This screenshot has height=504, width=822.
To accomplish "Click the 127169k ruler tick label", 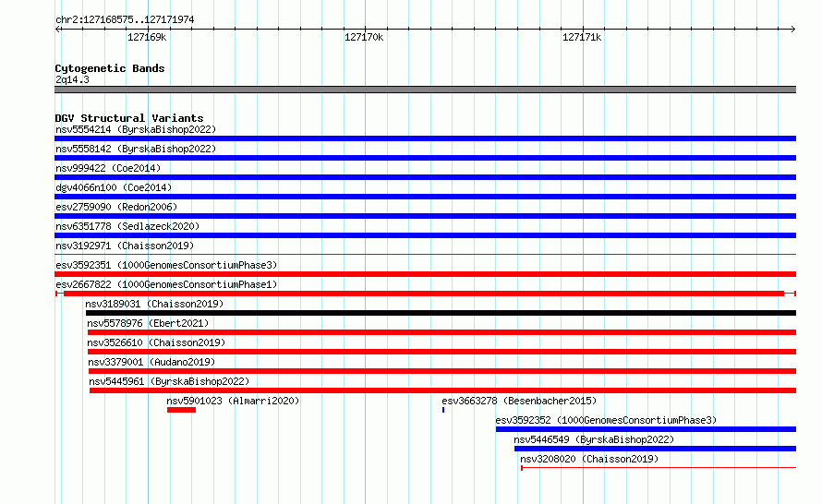I will point(147,37).
